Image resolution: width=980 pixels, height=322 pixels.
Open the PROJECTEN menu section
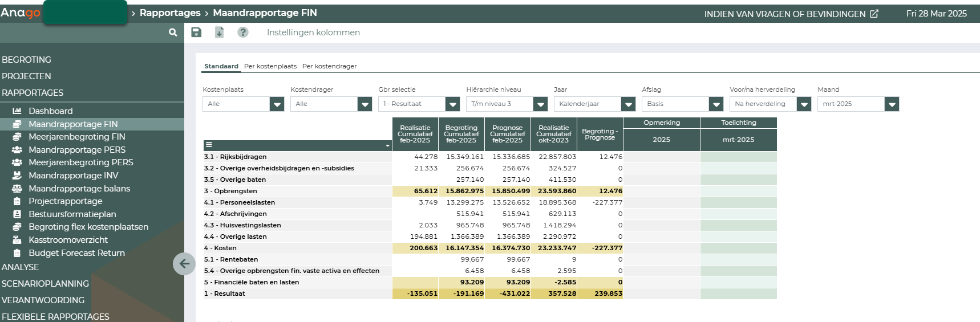tap(26, 76)
